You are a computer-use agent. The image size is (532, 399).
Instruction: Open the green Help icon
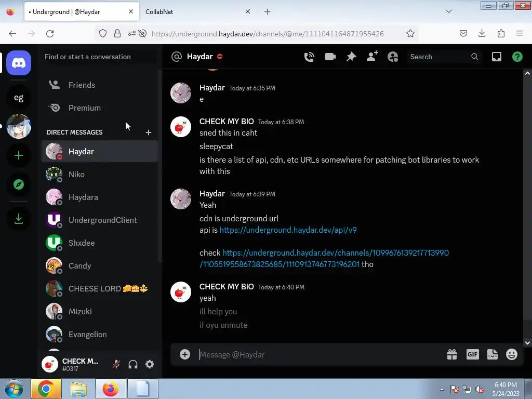(517, 57)
